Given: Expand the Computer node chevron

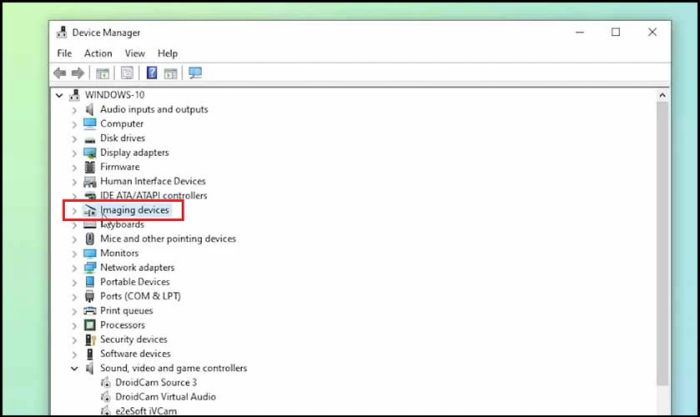Looking at the screenshot, I should (x=75, y=124).
